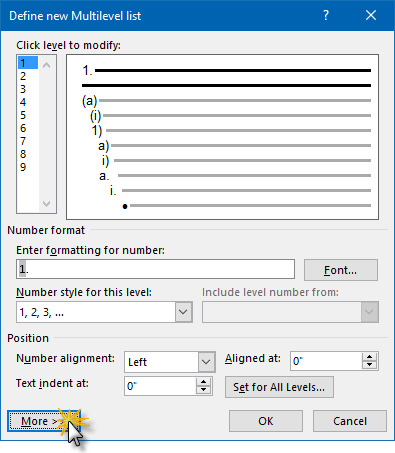This screenshot has width=395, height=453.
Task: Decrease the Text indent at value
Action: coord(204,390)
